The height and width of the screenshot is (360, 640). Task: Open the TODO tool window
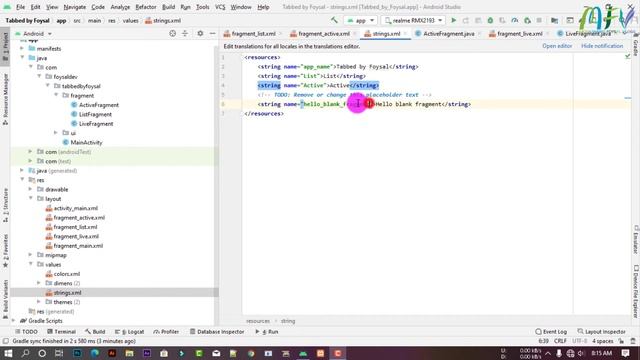pyautogui.click(x=26, y=332)
